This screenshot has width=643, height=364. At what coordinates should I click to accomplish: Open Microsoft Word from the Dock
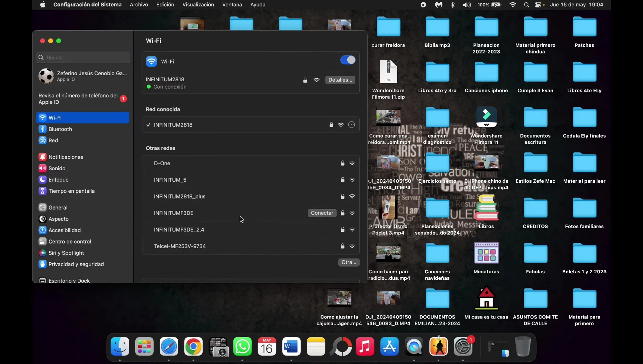(291, 347)
